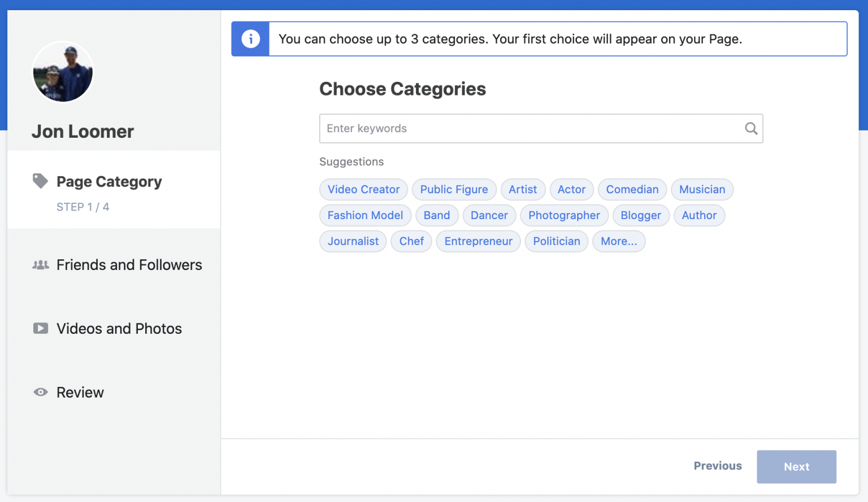Focus the Enter keywords search field
This screenshot has width=868, height=502.
[541, 129]
